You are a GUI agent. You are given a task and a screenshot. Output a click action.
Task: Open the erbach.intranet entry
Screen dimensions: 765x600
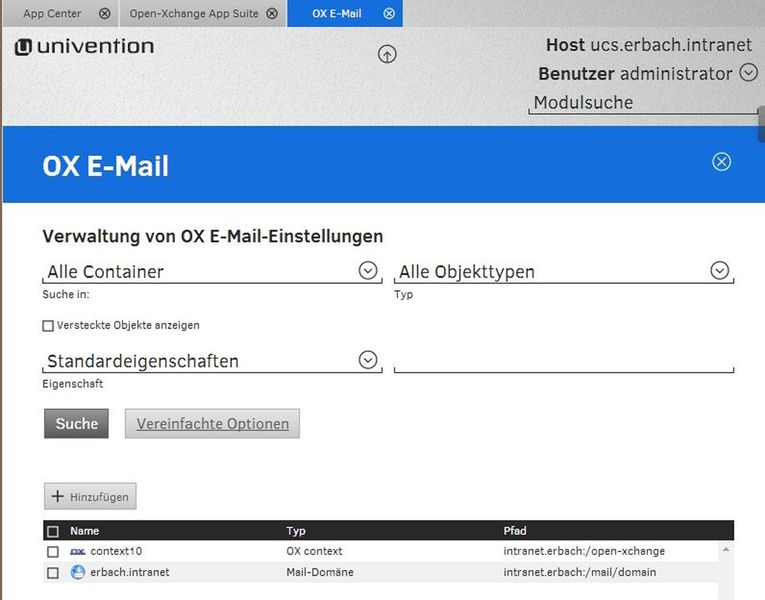pyautogui.click(x=130, y=572)
